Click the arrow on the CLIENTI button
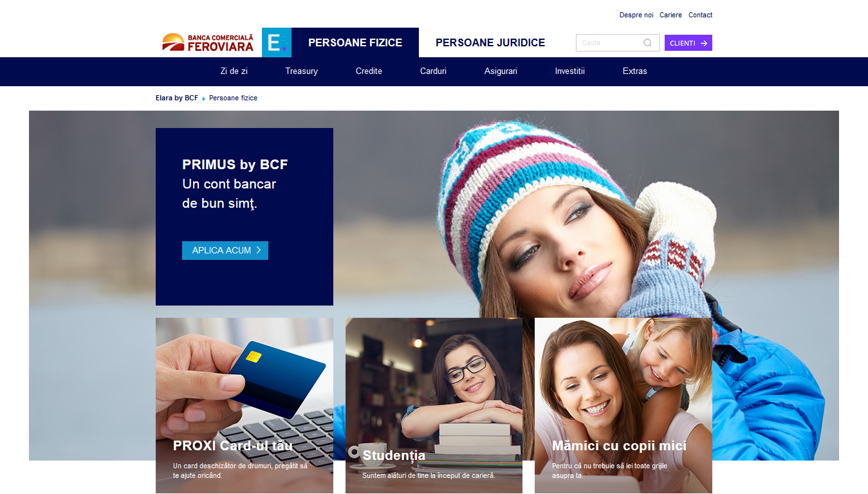The height and width of the screenshot is (494, 868). [704, 43]
